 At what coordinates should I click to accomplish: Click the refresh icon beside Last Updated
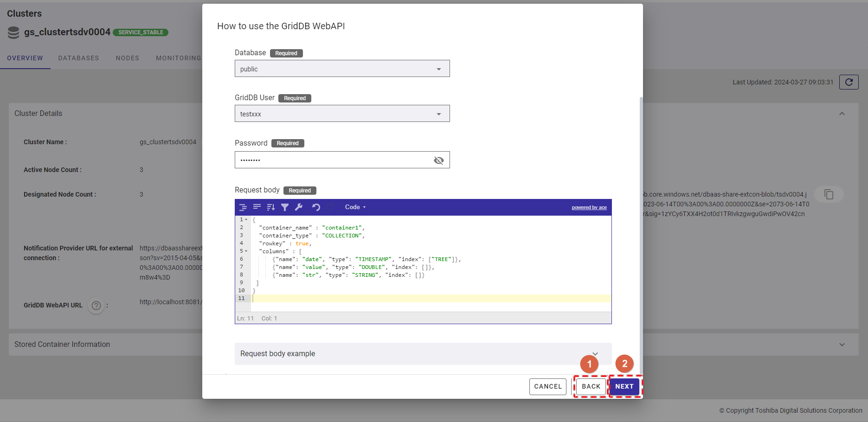coord(849,82)
